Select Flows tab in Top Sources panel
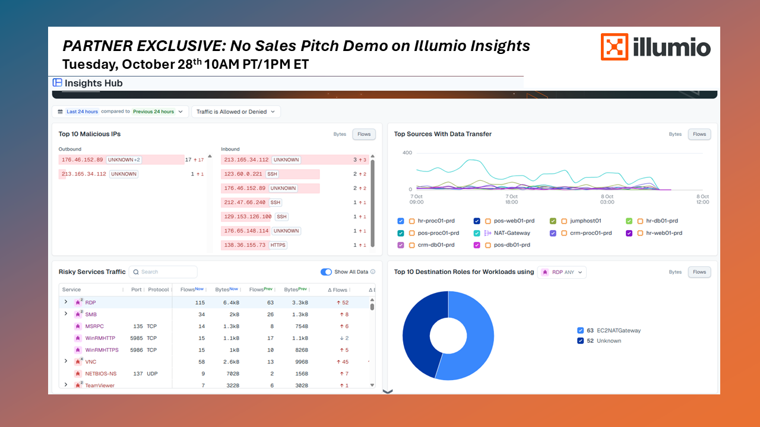 [x=699, y=134]
